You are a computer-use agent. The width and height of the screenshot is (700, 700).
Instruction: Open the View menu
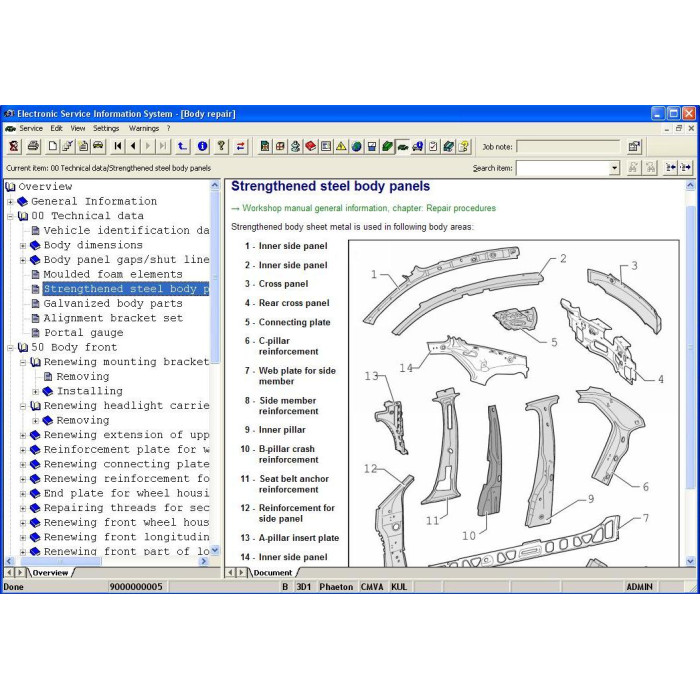(78, 128)
